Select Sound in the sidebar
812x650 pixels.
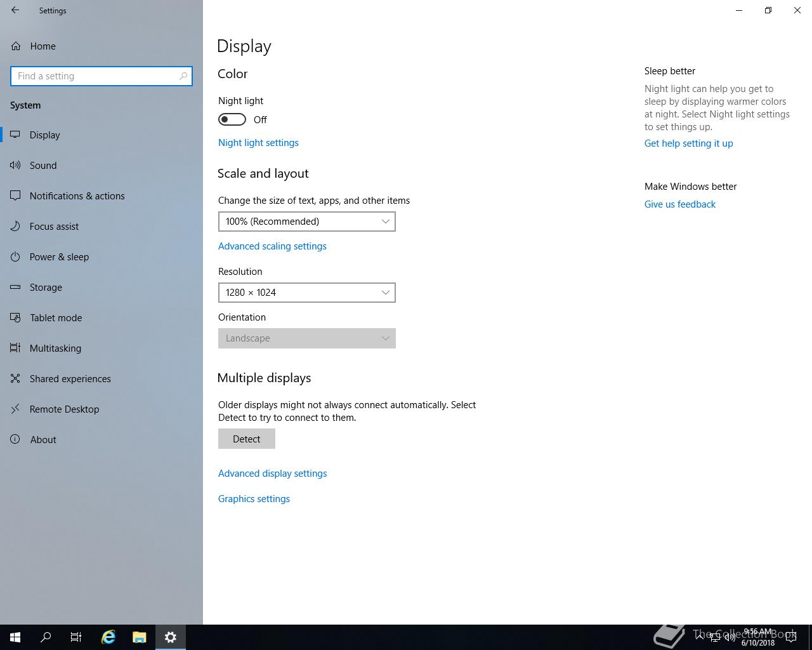43,165
